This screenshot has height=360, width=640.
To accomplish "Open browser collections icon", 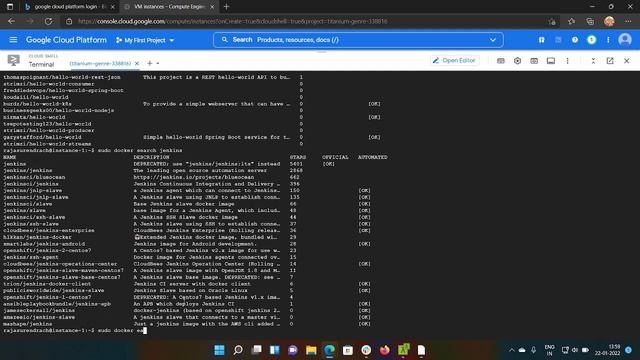I will click(590, 21).
